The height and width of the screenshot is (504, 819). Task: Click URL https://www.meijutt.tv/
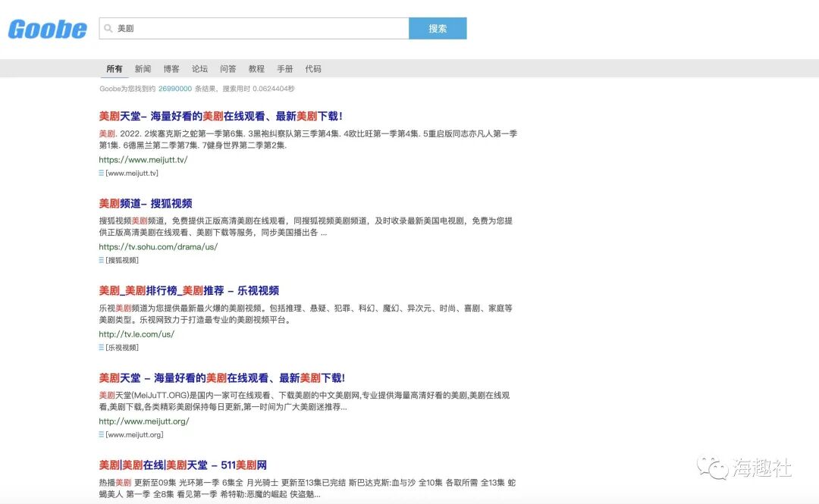click(143, 160)
